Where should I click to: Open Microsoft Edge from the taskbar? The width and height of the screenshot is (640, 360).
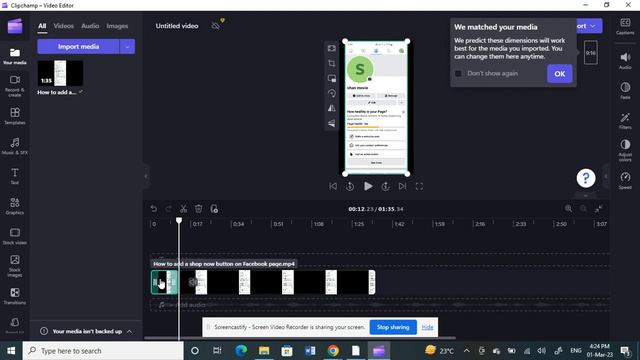coord(241,351)
